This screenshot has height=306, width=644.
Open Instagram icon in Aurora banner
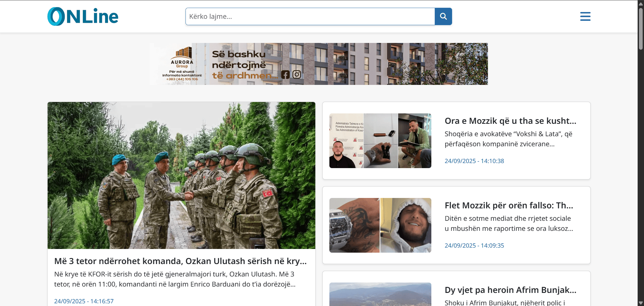(x=297, y=74)
